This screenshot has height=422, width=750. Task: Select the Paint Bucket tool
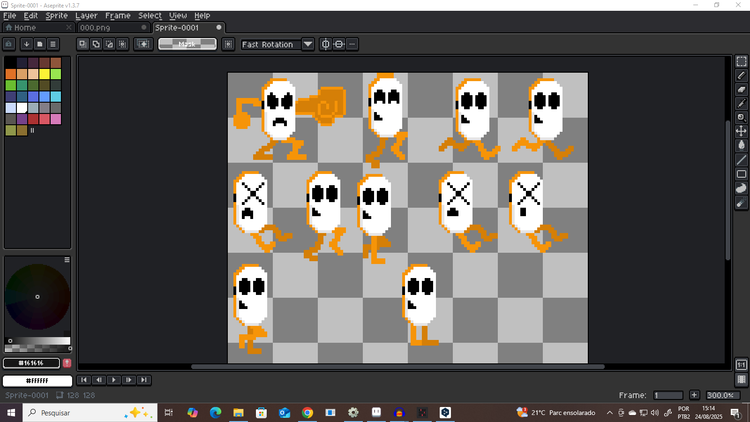[741, 145]
